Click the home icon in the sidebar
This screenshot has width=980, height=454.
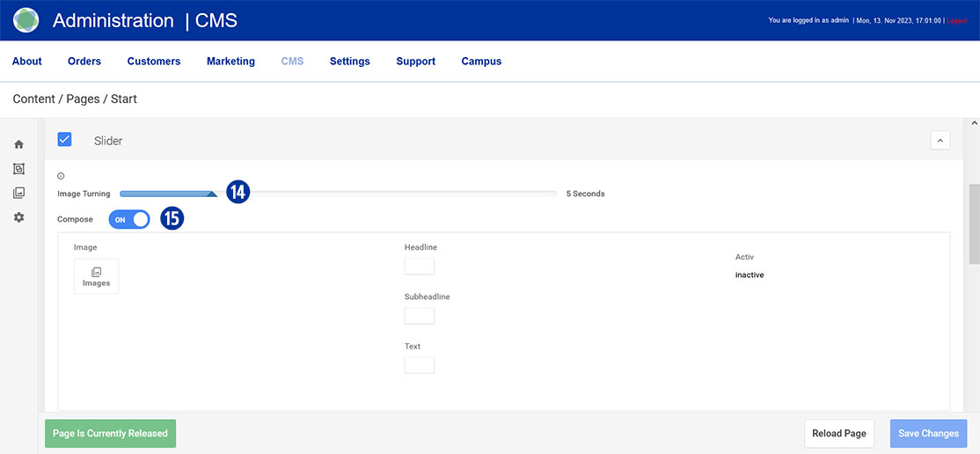(x=18, y=144)
